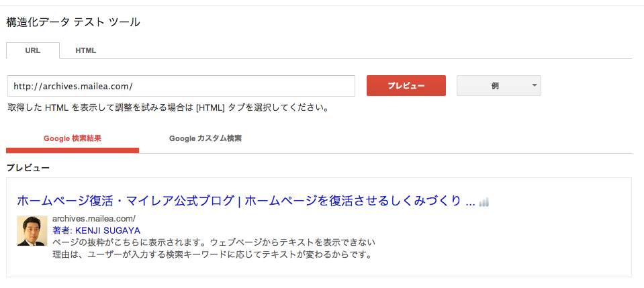Click snippet line starting with ページの抜粋が

(x=214, y=242)
